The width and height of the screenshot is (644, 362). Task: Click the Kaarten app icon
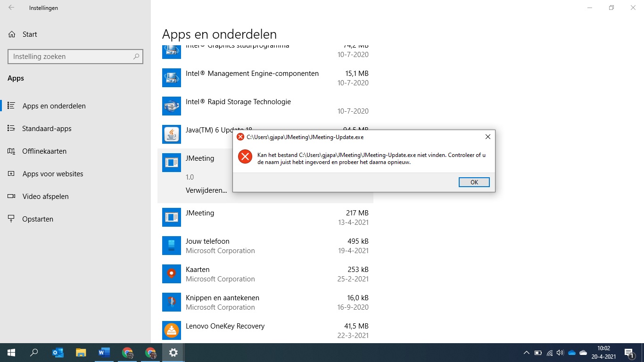coord(172,274)
